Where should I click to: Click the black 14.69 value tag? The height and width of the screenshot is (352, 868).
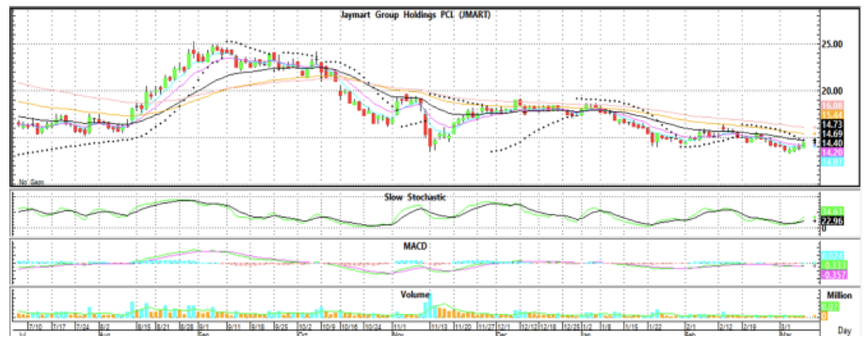832,134
